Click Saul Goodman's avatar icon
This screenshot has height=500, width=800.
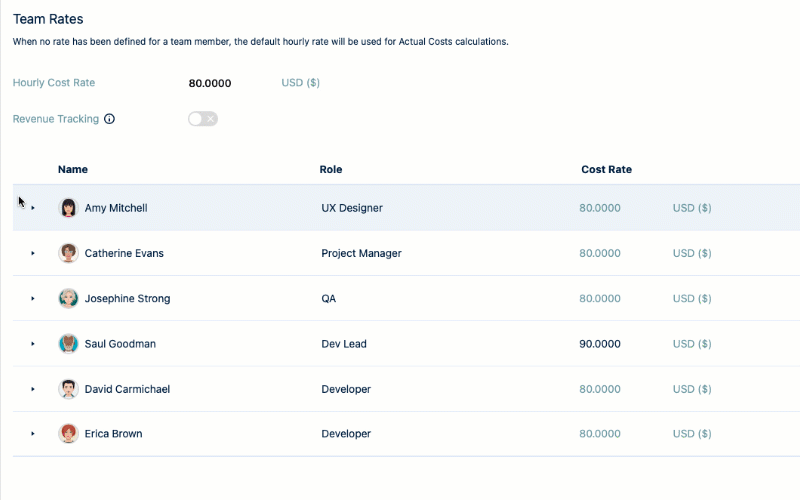tap(68, 344)
